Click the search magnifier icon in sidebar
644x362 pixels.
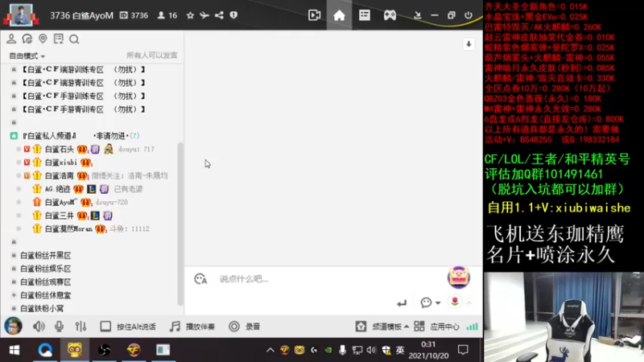74,39
